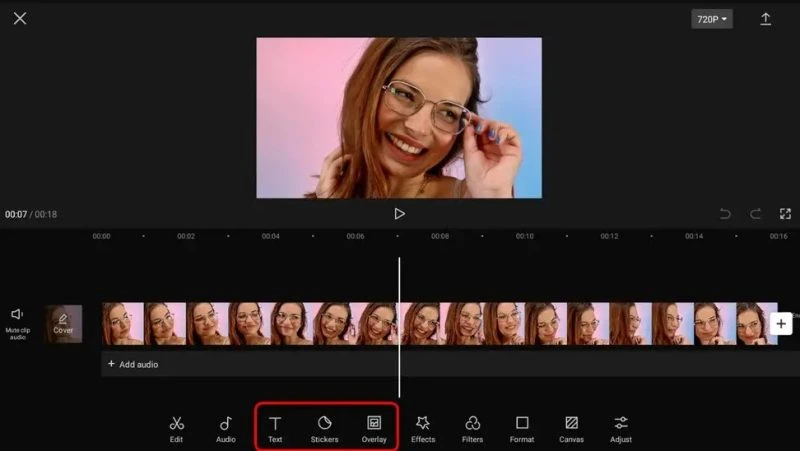Click the 00:18 total duration text
Screen dimensions: 800x451
[x=46, y=214]
